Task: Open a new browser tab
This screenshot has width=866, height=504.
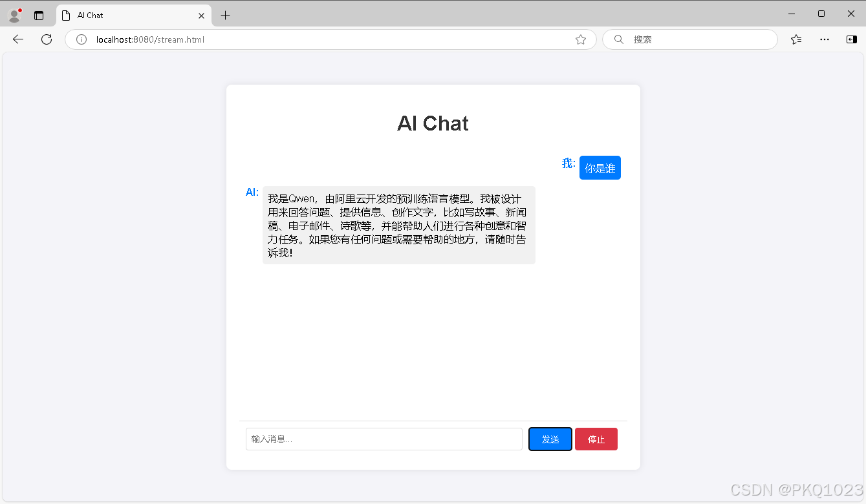Action: tap(224, 14)
